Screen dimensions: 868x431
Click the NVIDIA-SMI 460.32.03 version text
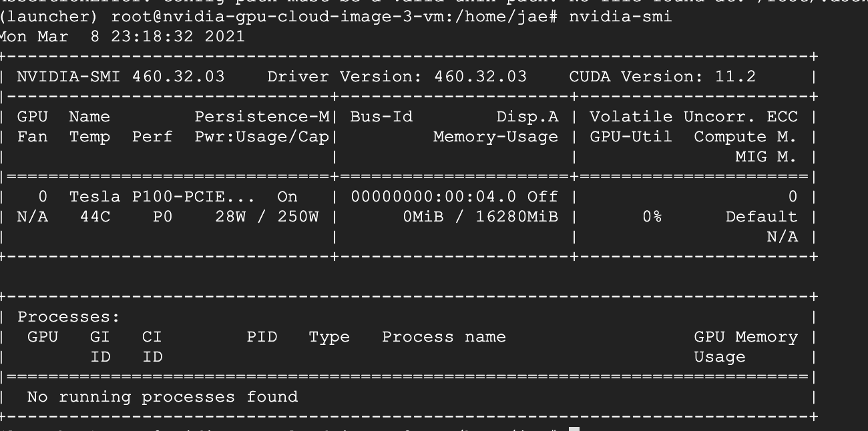[121, 77]
